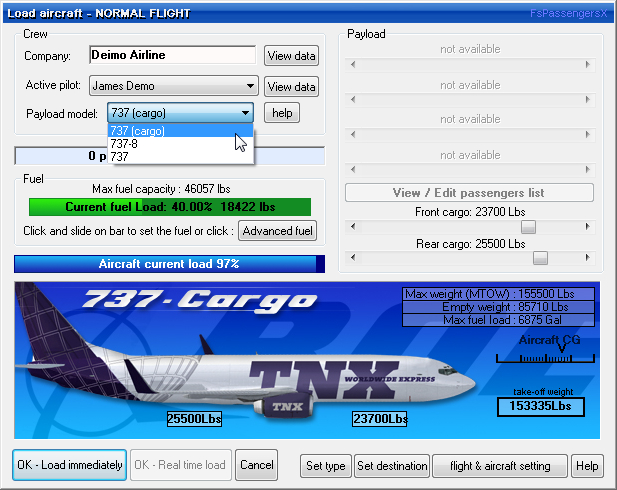This screenshot has width=617, height=490.
Task: Click right arrow of fourth unavailable payload slider
Action: coord(587,170)
